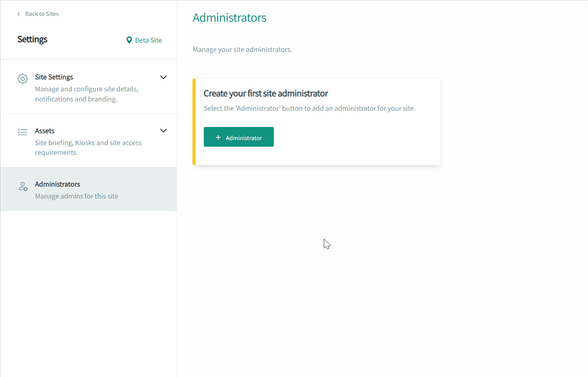Click the Administrators user-gear icon
588x377 pixels.
coord(23,187)
